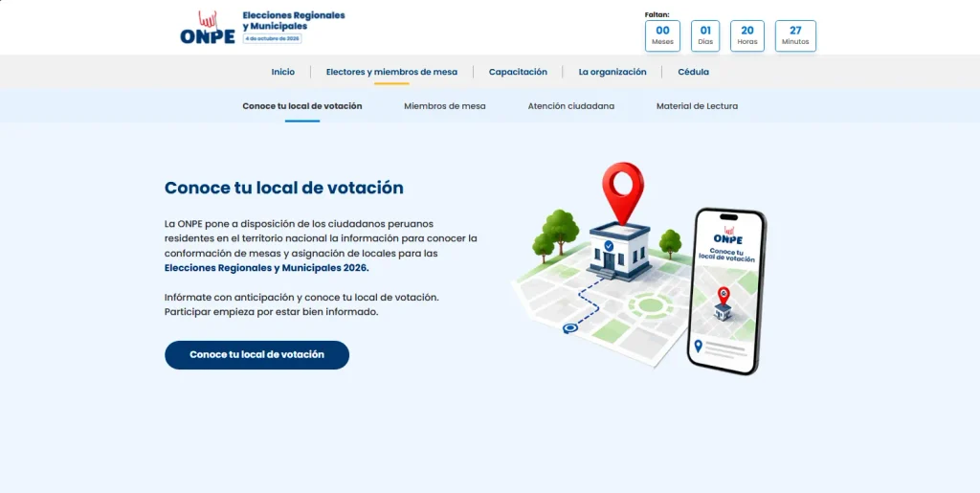Go to the Capacitación section
The width and height of the screenshot is (980, 493).
518,72
